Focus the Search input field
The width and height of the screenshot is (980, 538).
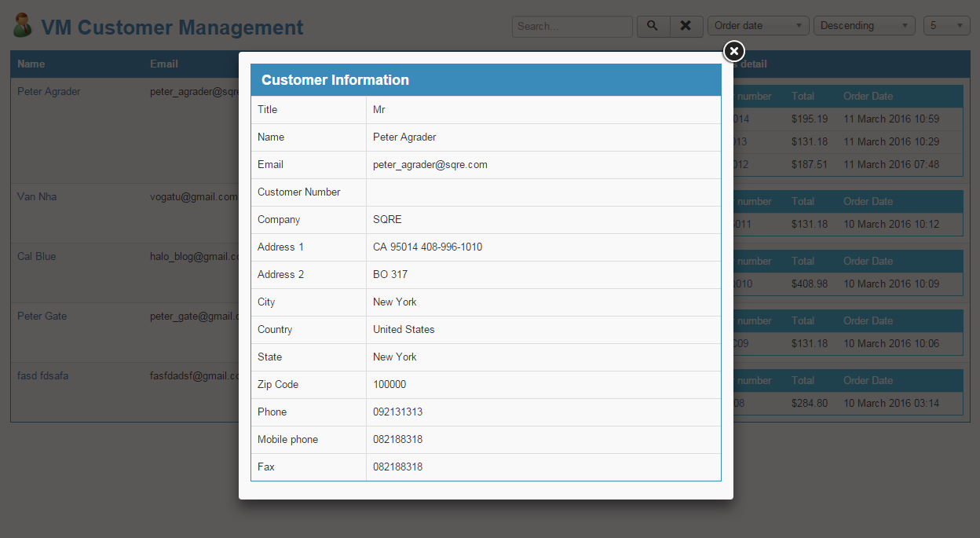[x=572, y=26]
